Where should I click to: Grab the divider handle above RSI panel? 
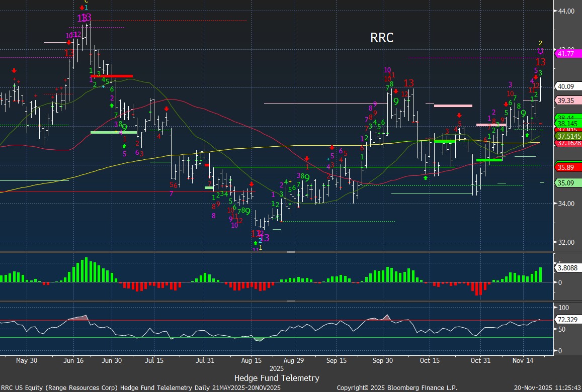[291, 302]
